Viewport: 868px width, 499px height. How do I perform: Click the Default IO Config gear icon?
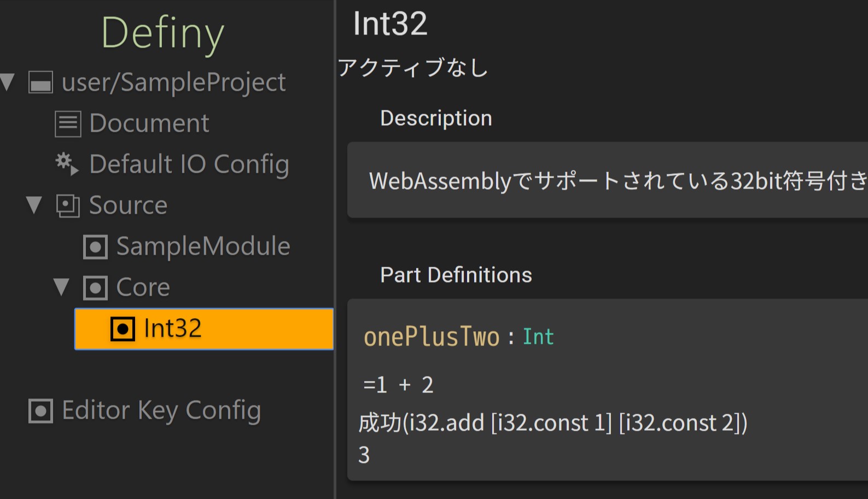pyautogui.click(x=67, y=164)
